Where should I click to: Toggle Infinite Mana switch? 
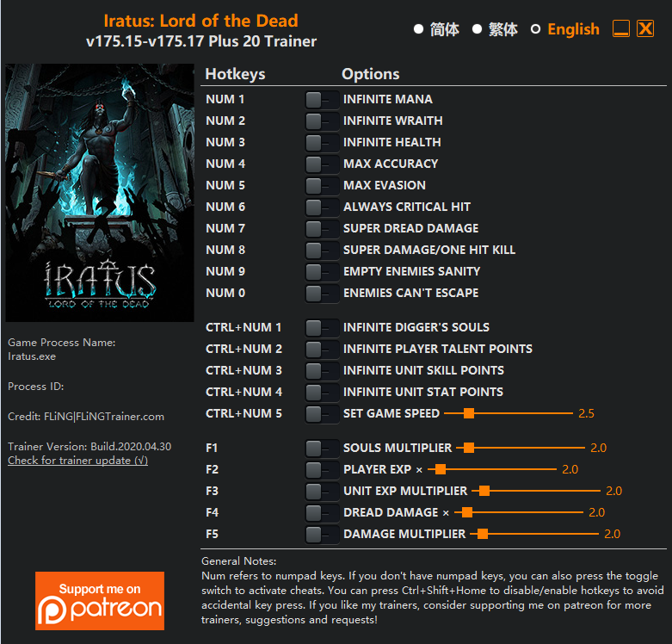[x=322, y=100]
